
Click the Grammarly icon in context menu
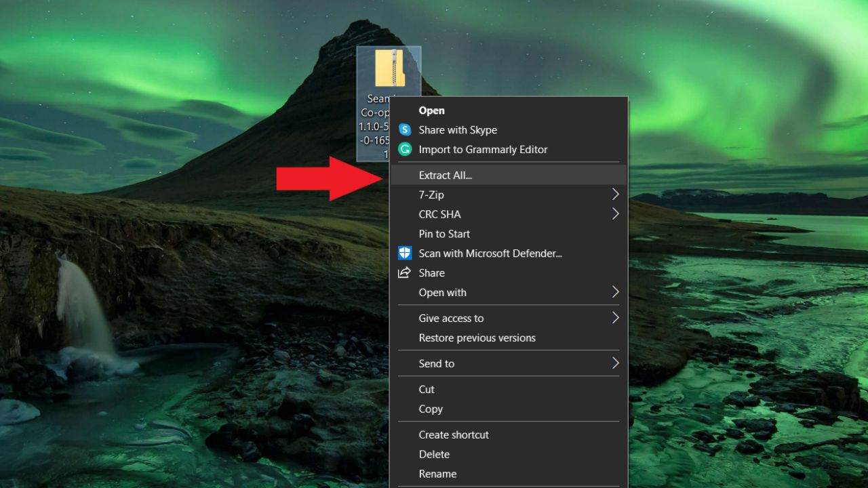coord(405,150)
